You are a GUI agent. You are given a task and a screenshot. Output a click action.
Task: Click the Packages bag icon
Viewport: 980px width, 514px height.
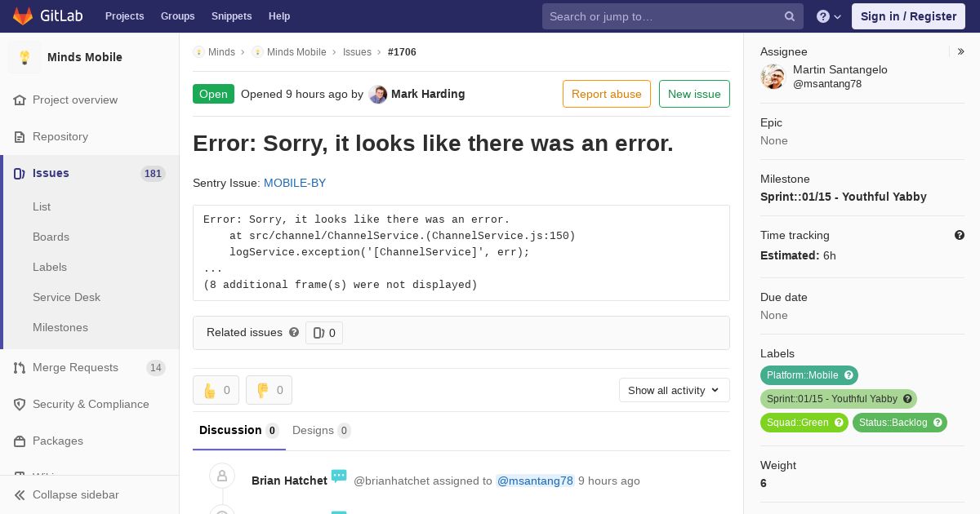[20, 441]
